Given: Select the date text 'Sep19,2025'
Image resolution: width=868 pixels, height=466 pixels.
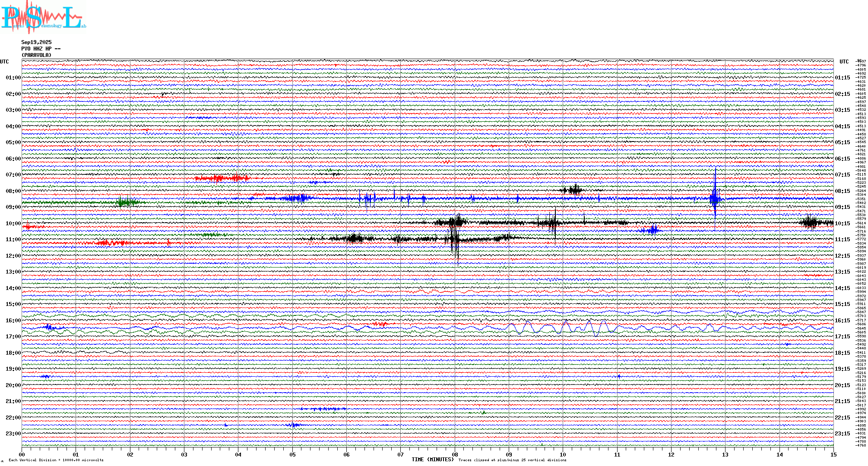Looking at the screenshot, I should click(36, 42).
